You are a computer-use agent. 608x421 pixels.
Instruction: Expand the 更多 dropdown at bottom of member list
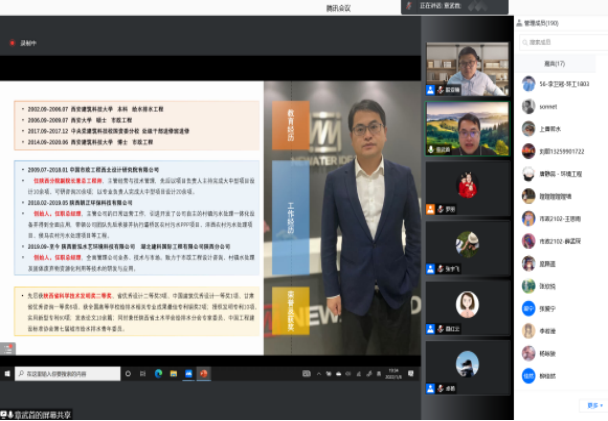595,405
